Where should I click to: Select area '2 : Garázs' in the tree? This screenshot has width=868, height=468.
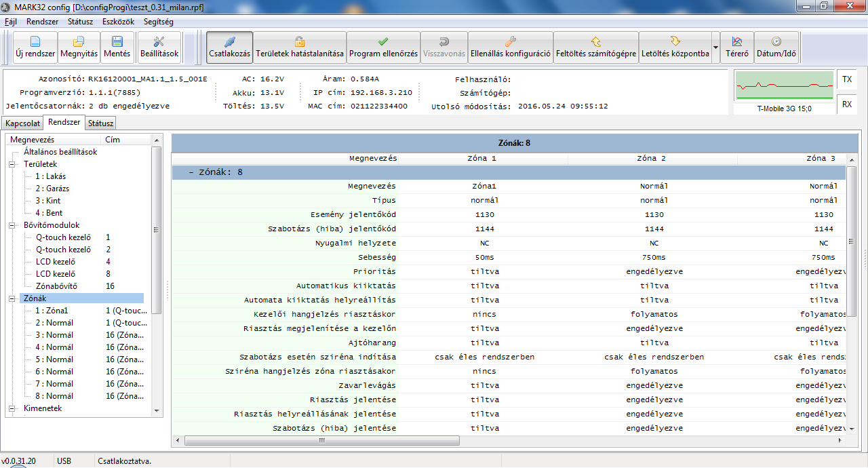coord(53,189)
